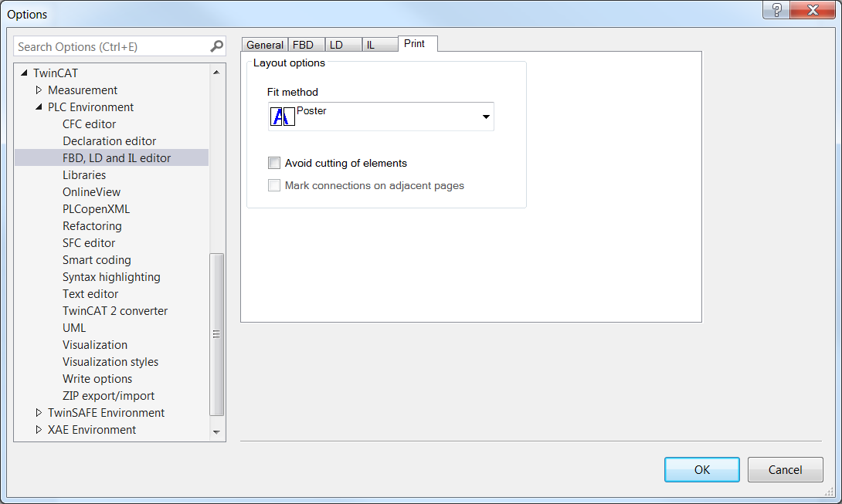Select the Print tab
The height and width of the screenshot is (504, 842).
(417, 43)
